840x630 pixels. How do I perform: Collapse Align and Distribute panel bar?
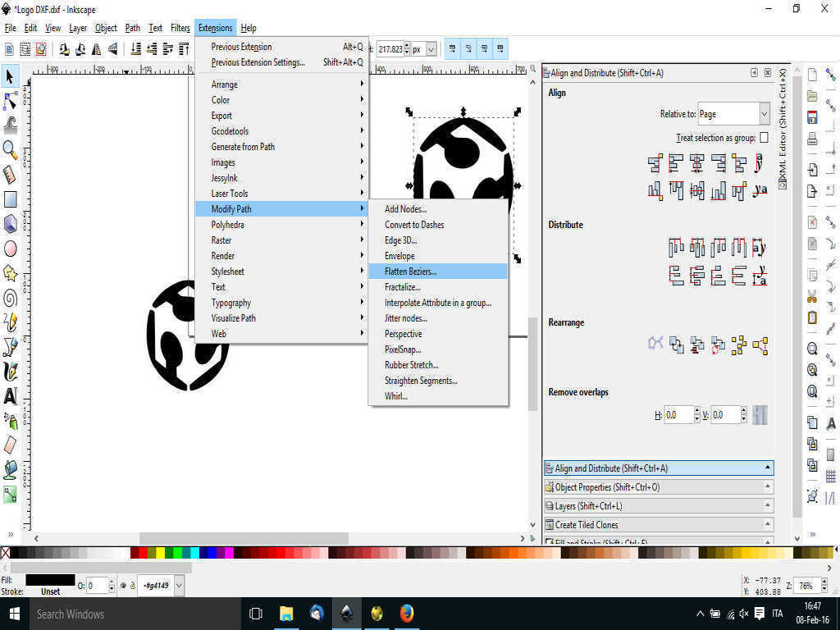coord(659,468)
